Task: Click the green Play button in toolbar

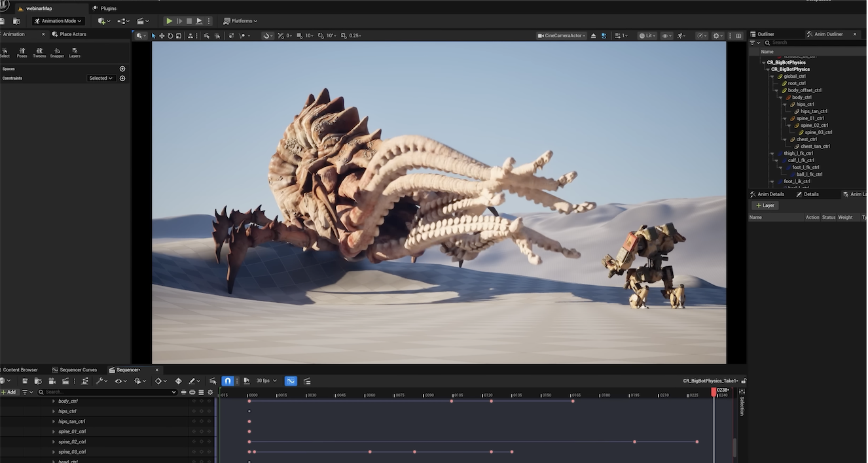Action: point(169,21)
